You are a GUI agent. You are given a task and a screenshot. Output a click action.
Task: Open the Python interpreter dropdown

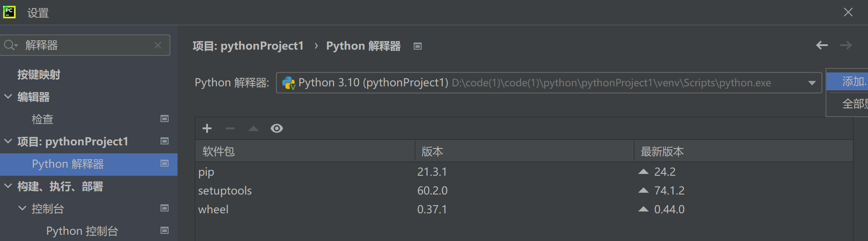click(x=549, y=83)
